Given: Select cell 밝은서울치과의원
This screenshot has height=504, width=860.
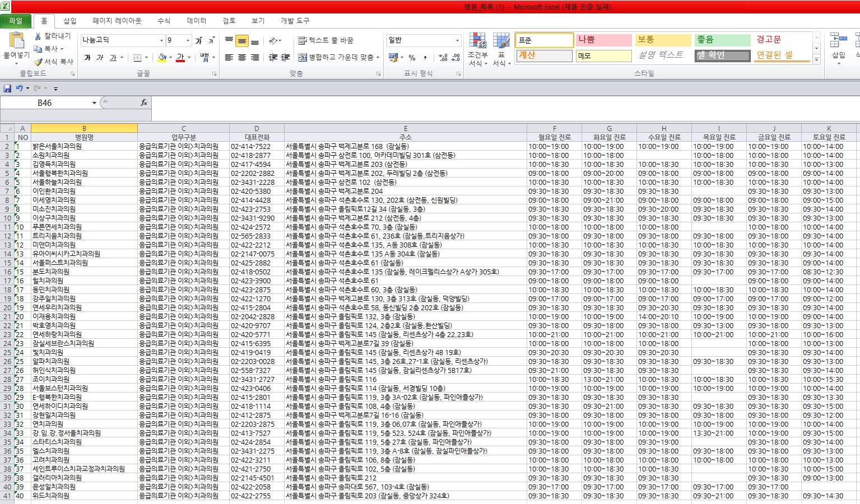Looking at the screenshot, I should (x=84, y=146).
